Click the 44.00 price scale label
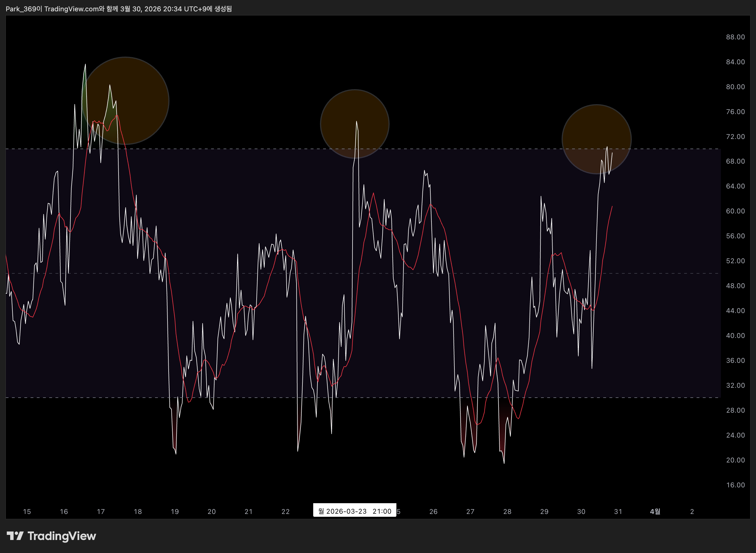 point(735,311)
